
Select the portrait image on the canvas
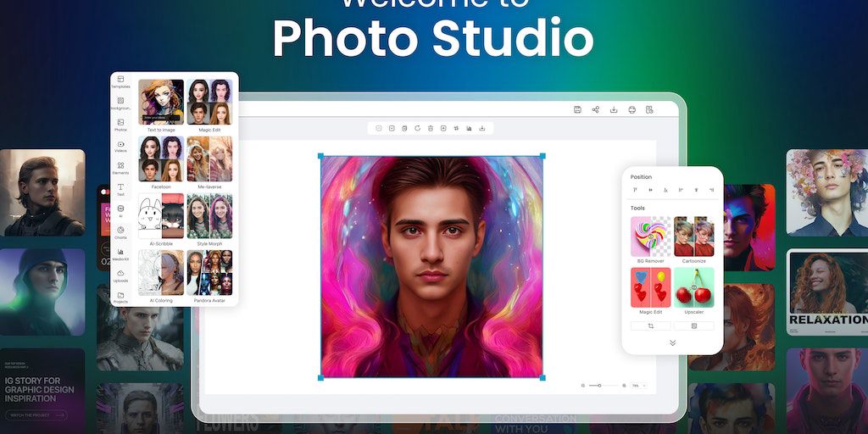[x=431, y=267]
